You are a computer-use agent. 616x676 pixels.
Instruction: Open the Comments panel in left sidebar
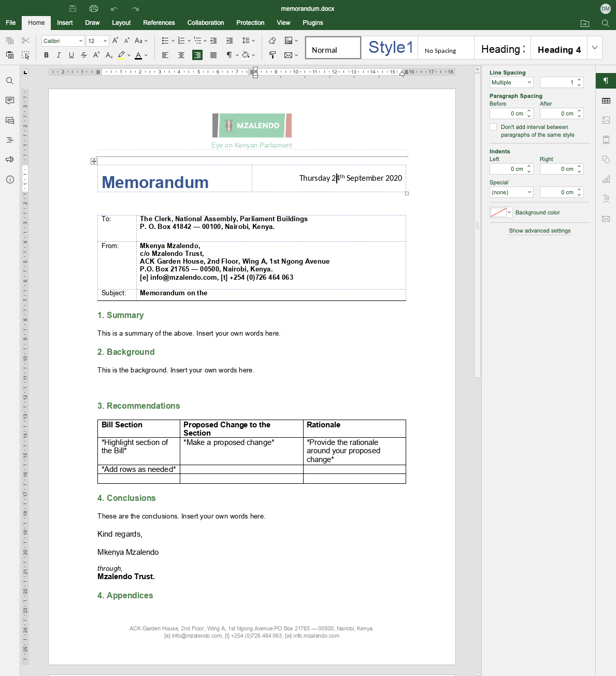pos(10,100)
